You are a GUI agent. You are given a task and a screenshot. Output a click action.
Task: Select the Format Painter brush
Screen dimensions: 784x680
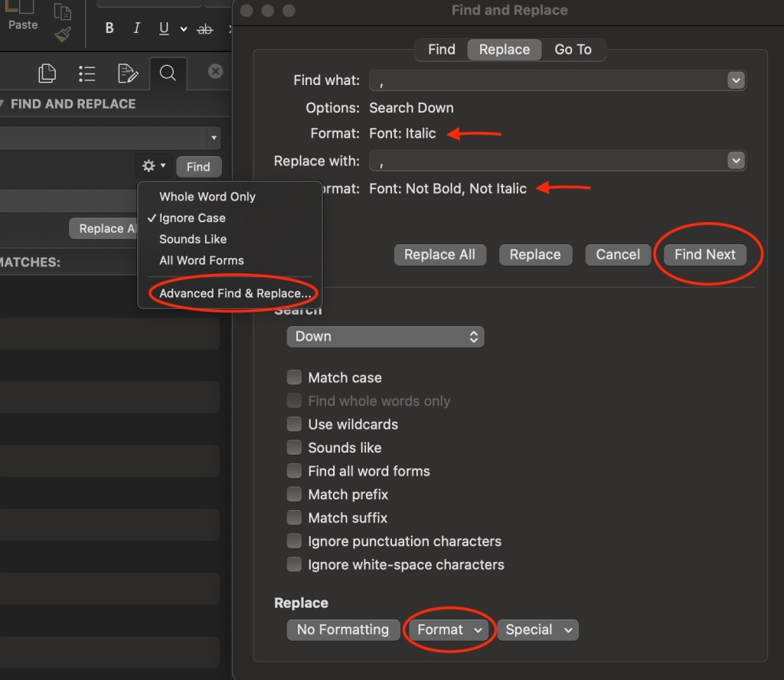tap(63, 34)
